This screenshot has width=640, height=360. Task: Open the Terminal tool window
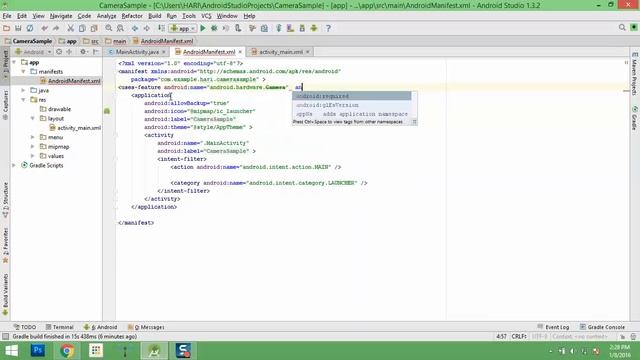pos(60,327)
